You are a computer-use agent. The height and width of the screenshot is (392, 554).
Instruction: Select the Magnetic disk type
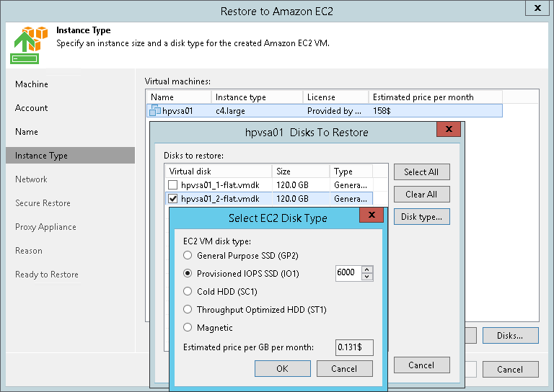(x=188, y=327)
